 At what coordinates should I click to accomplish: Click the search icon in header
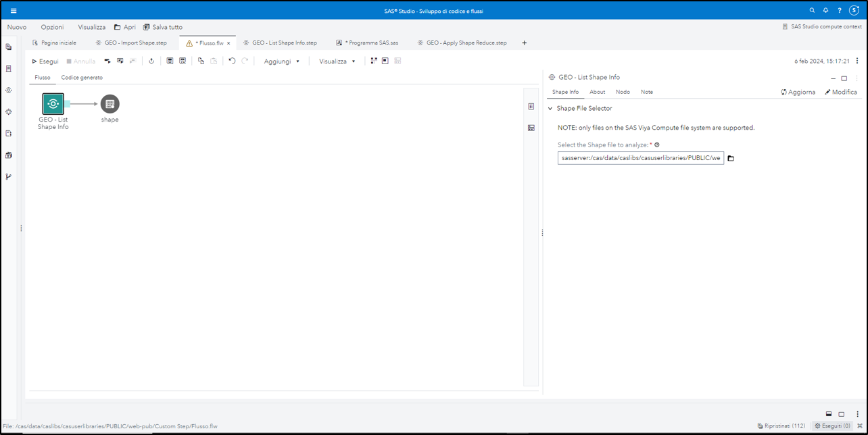(813, 11)
